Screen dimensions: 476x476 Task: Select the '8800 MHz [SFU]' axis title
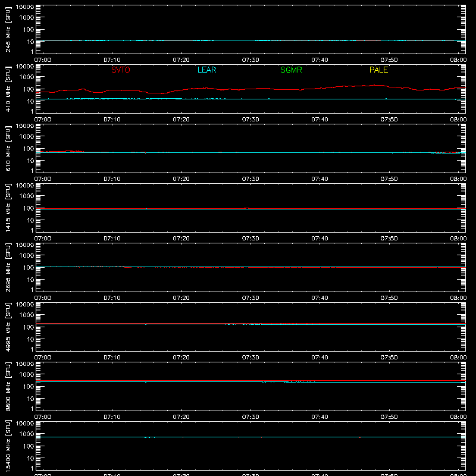tap(8, 386)
